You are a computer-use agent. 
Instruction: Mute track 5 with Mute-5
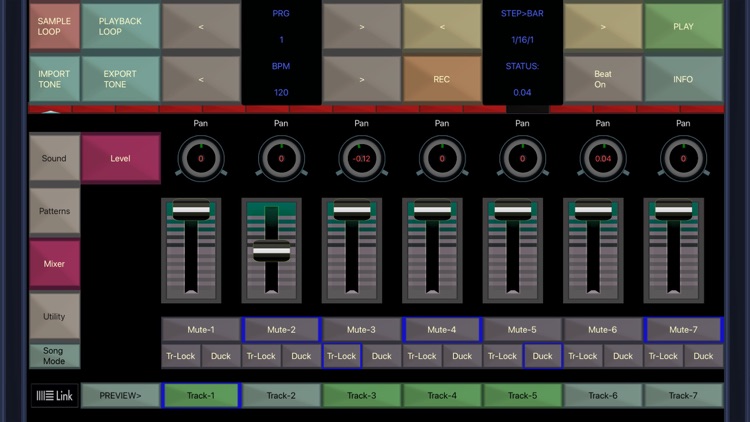point(522,330)
